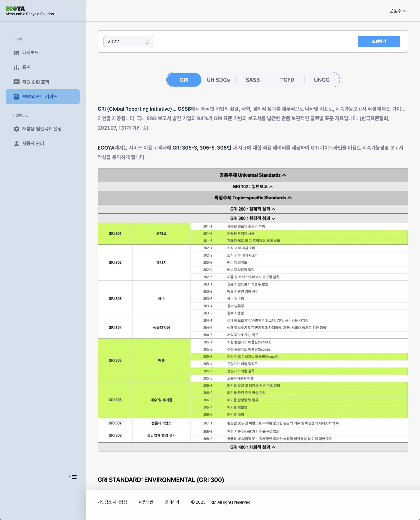420x520 pixels.
Task: Click the ECOYA underlined text link
Action: click(106, 148)
